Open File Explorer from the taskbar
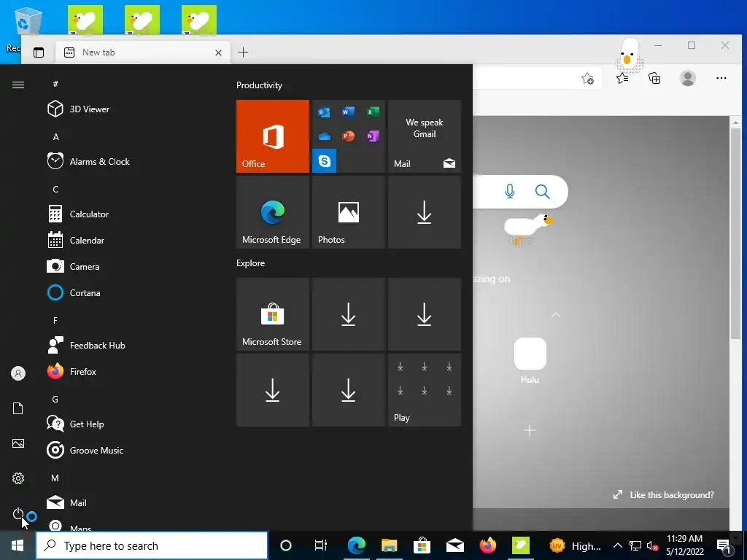The width and height of the screenshot is (747, 560). (390, 545)
